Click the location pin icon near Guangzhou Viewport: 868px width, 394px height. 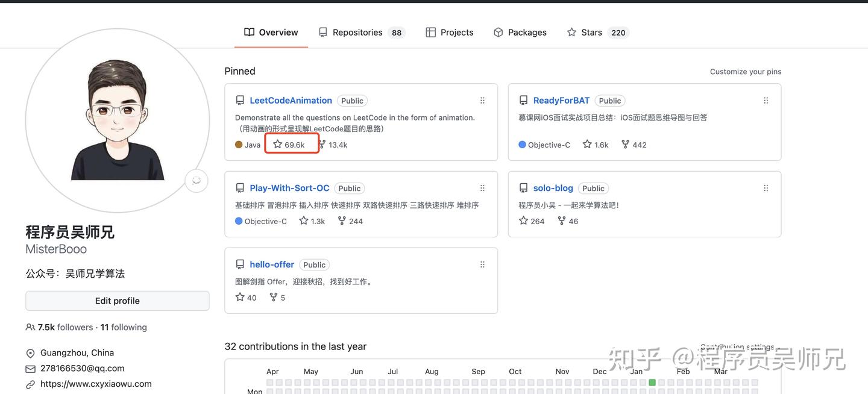click(30, 354)
